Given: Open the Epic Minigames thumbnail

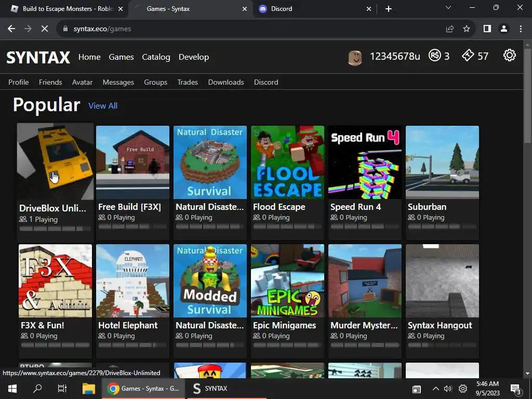Looking at the screenshot, I should point(287,281).
